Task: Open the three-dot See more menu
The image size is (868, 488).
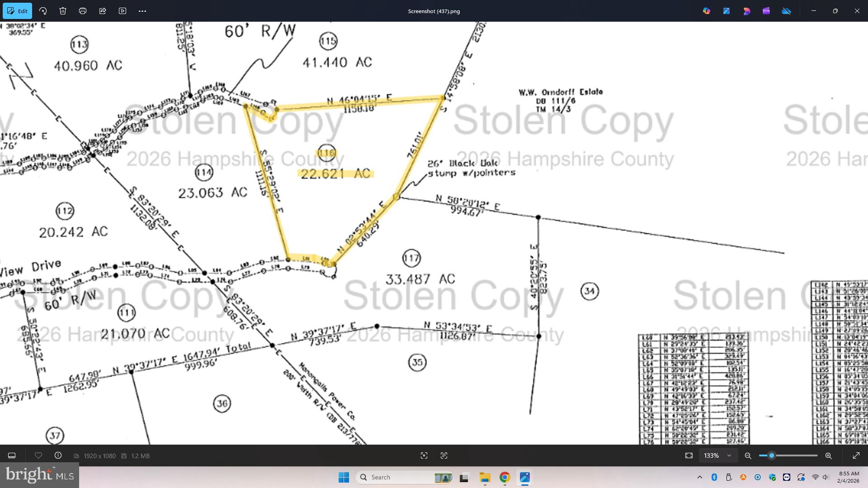Action: [142, 11]
